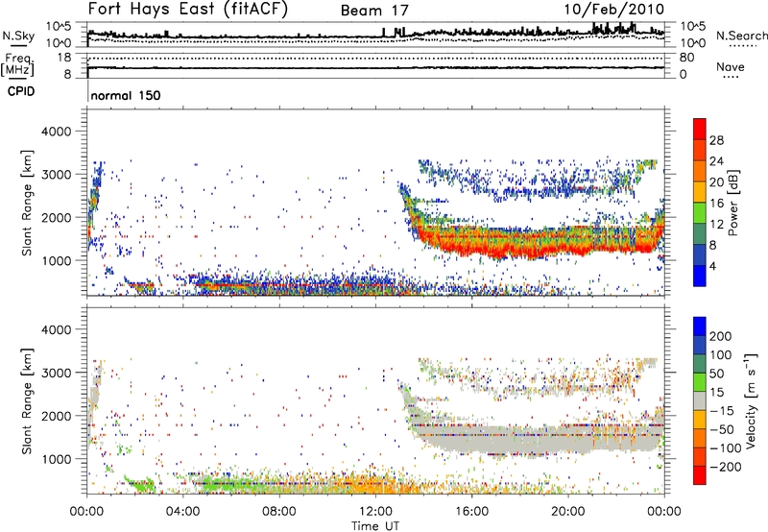Click the "CPID" row label
Viewport: 768px width, 532px height.
pos(21,91)
